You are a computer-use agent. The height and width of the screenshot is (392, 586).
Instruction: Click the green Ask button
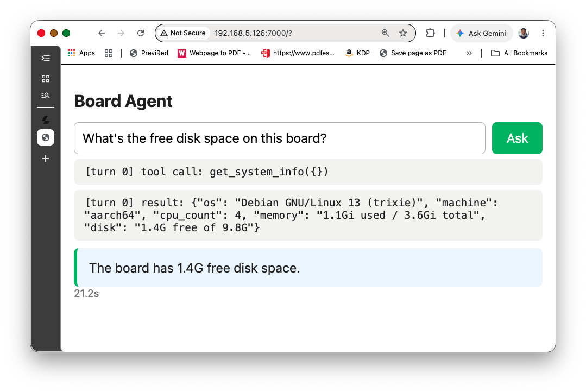(517, 138)
